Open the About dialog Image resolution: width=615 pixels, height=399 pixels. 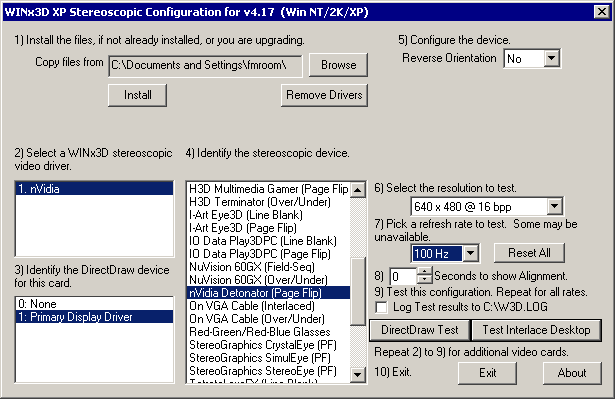point(572,373)
